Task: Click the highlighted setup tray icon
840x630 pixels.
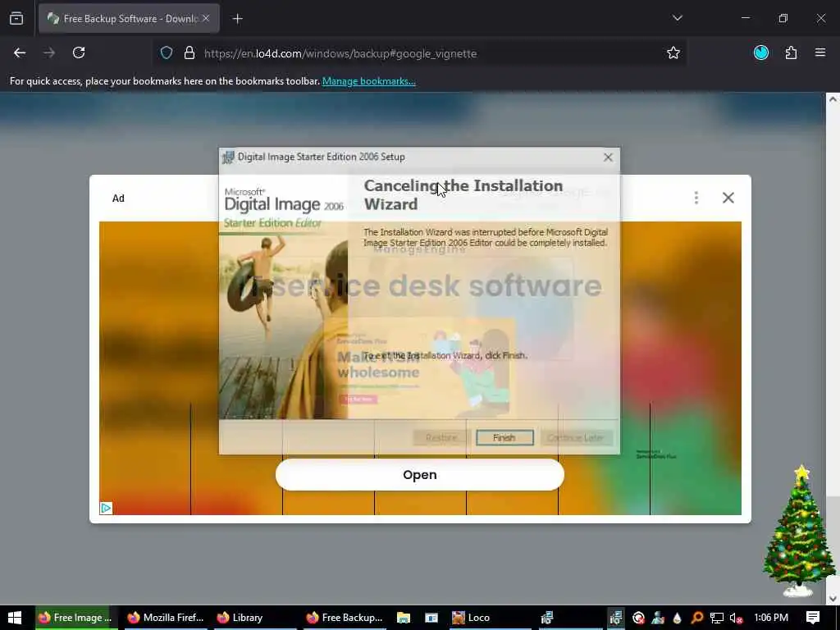Action: tap(616, 617)
